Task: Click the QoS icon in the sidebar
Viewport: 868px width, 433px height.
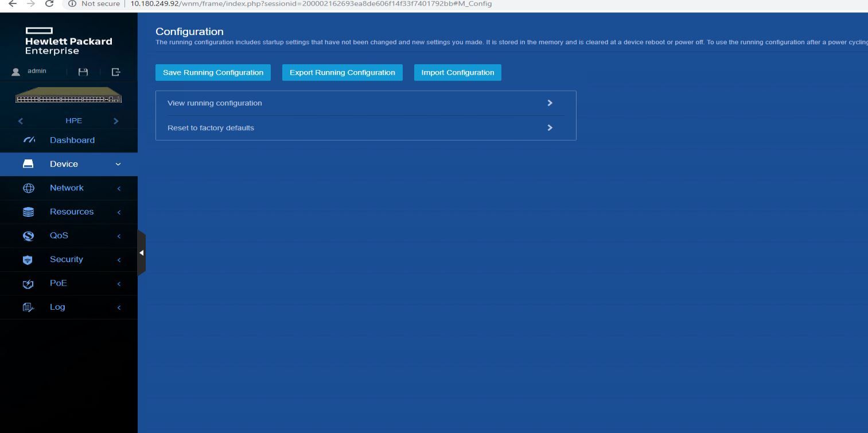Action: (28, 236)
